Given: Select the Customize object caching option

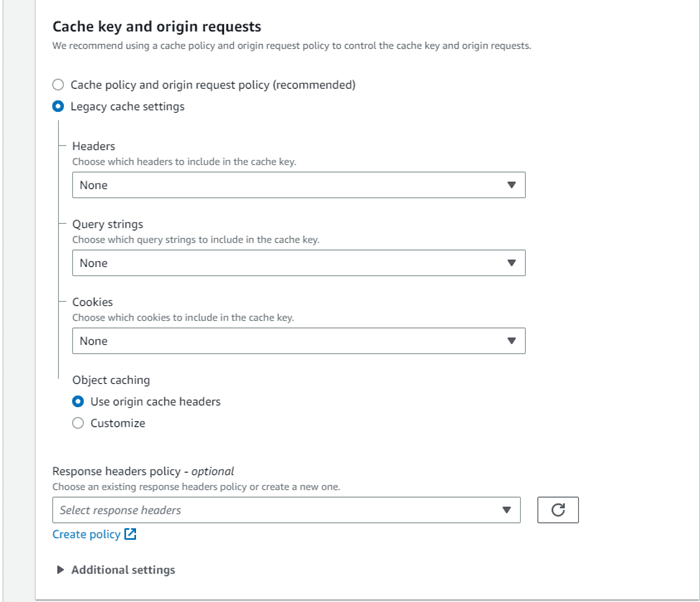Looking at the screenshot, I should (79, 423).
